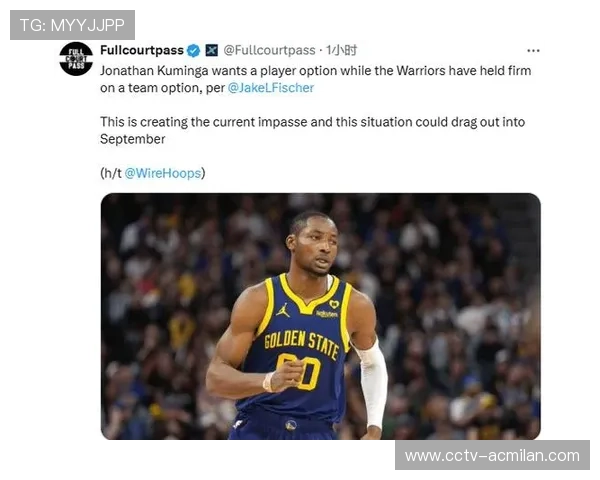
Task: Click the tweet text about Jonathan Kuminga
Action: pos(316,79)
